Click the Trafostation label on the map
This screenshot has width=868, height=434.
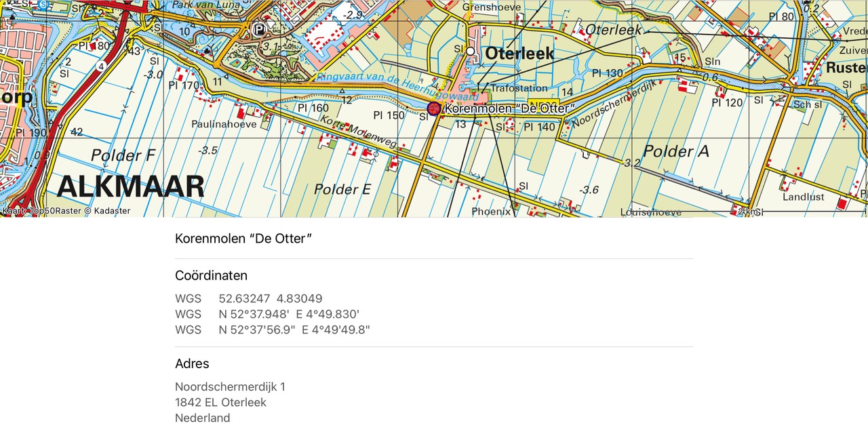tap(518, 88)
